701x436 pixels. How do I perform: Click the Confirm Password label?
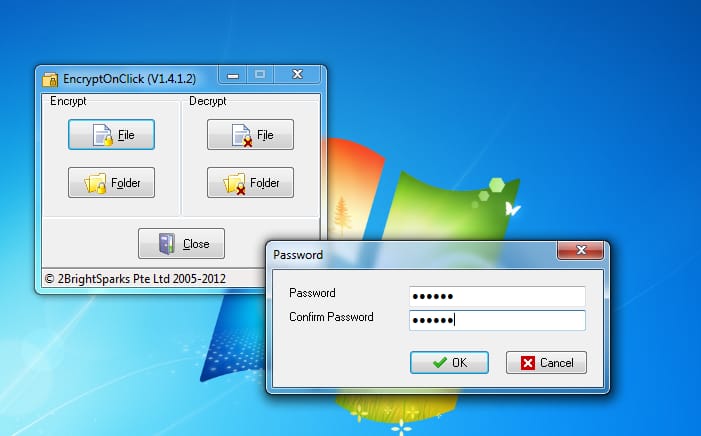[331, 317]
